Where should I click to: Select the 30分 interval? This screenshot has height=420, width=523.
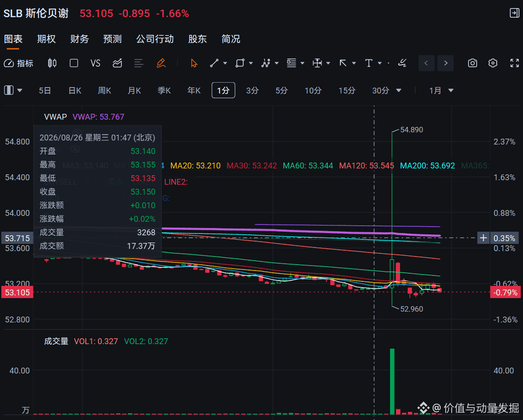(x=381, y=90)
